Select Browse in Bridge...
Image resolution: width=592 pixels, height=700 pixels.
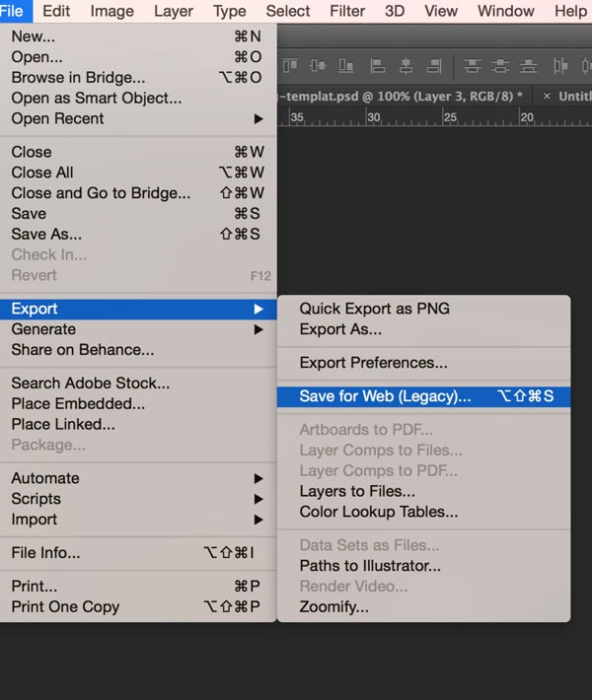[138, 78]
